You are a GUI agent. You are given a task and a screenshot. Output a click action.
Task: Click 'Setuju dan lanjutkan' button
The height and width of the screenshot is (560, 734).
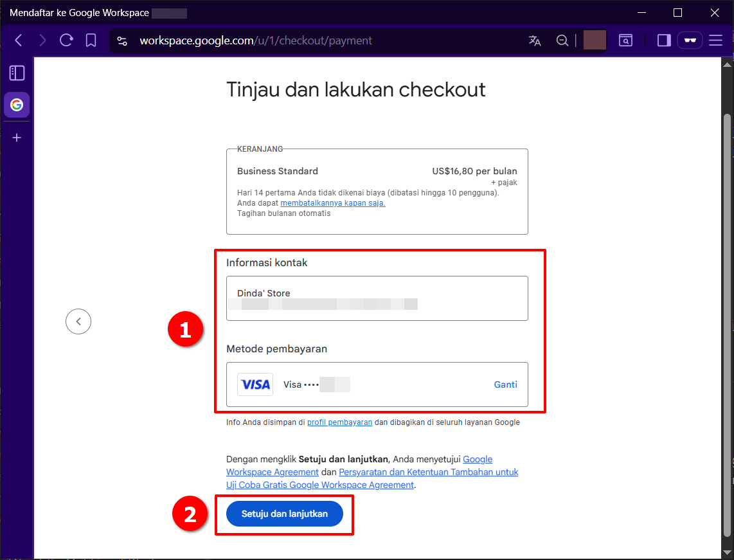tap(285, 514)
